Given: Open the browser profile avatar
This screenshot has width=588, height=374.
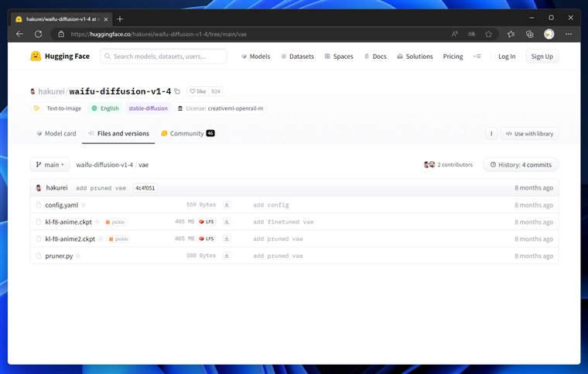Looking at the screenshot, I should coord(549,34).
